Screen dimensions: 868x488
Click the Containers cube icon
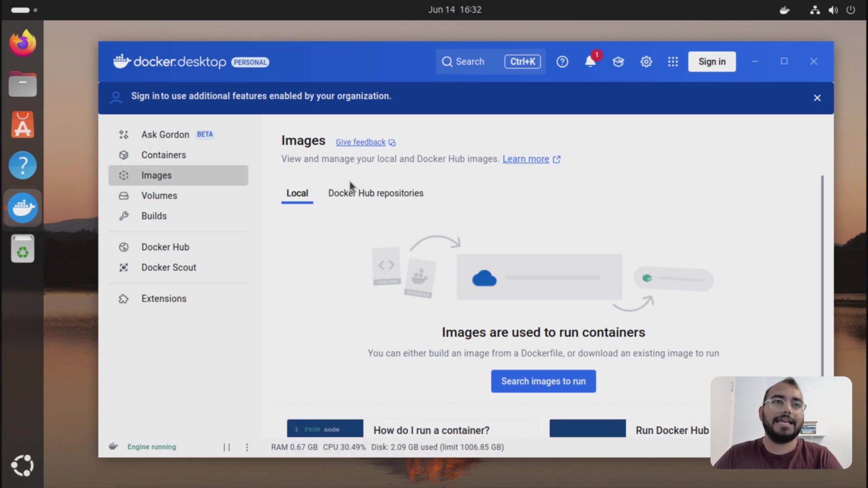point(123,155)
